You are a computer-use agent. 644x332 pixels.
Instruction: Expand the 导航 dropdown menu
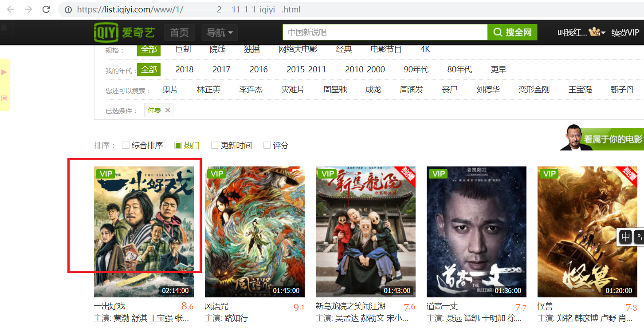(x=220, y=32)
